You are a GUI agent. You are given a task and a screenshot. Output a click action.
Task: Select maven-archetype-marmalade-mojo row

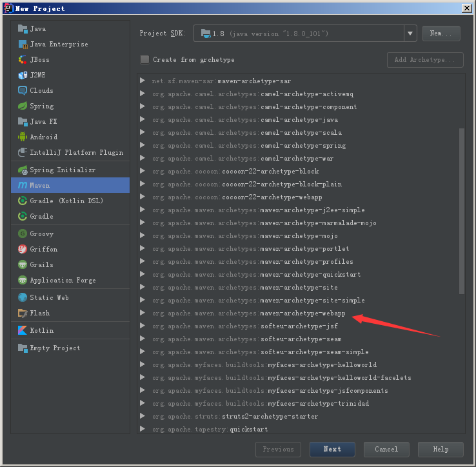click(x=301, y=223)
